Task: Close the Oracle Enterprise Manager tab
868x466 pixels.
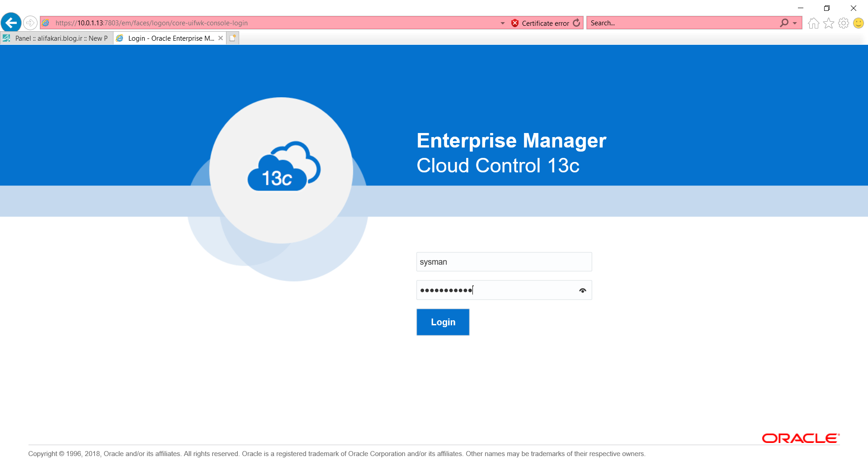Action: point(221,38)
